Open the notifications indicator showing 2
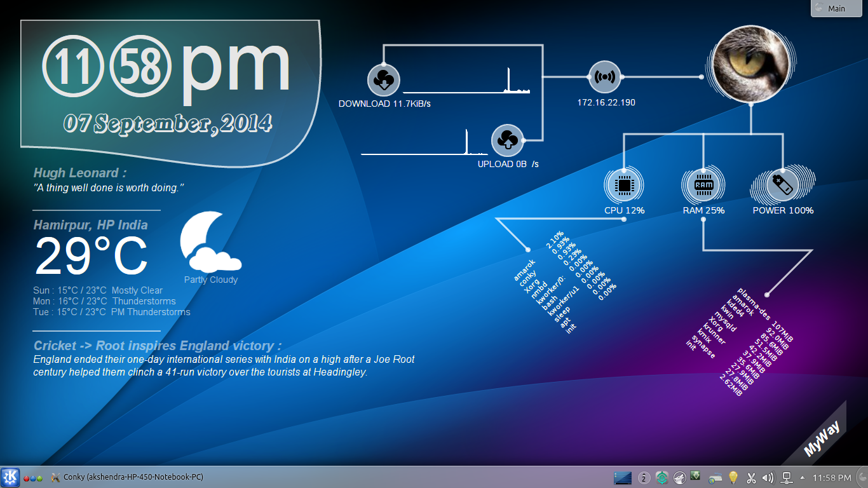Screen dimensions: 868x488 644,477
